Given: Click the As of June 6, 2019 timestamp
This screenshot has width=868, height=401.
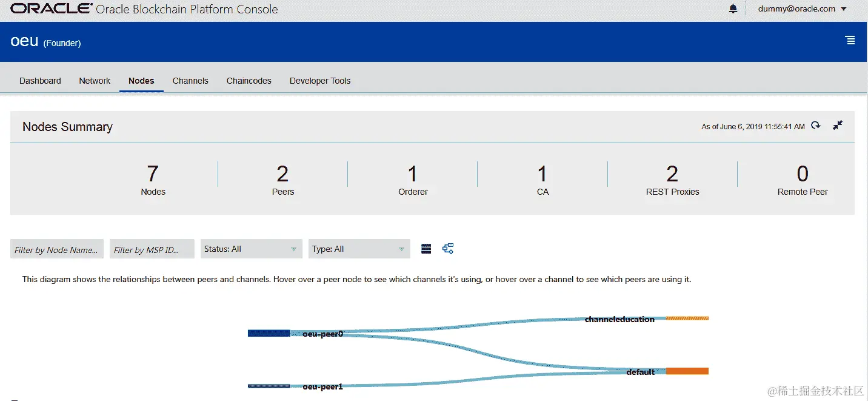Looking at the screenshot, I should (753, 126).
